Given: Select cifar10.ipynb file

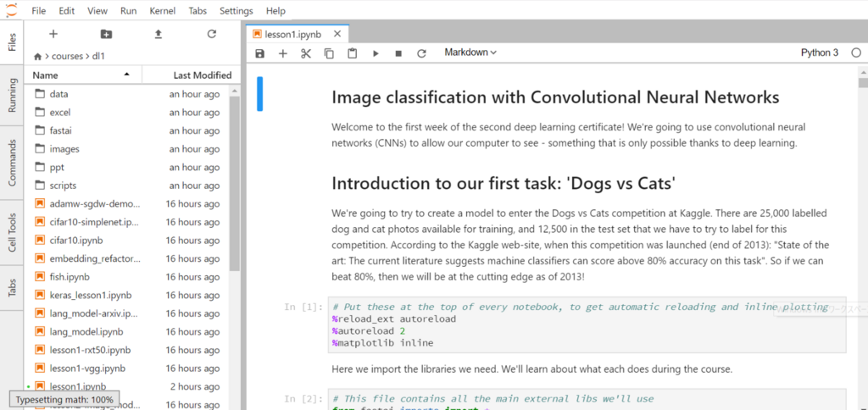Looking at the screenshot, I should click(x=126, y=240).
